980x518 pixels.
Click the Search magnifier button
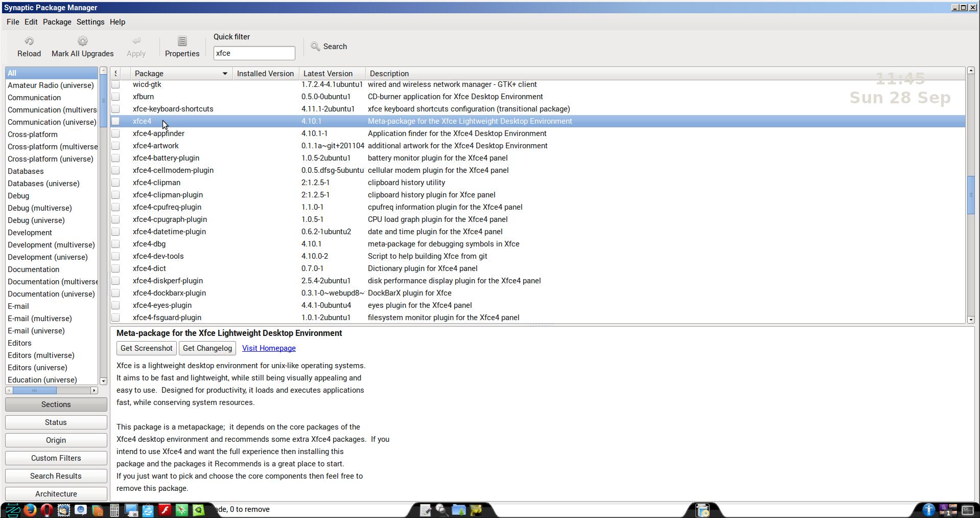point(329,47)
